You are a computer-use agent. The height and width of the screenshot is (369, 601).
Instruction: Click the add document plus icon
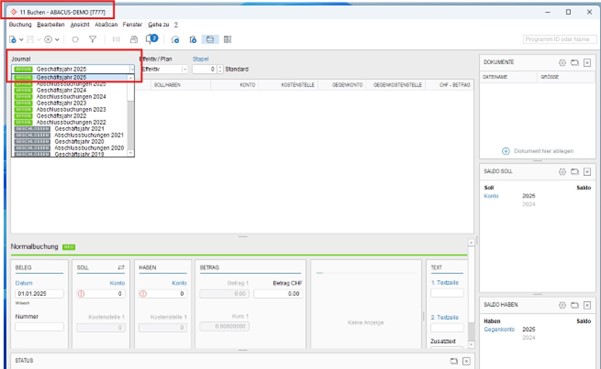pyautogui.click(x=506, y=151)
